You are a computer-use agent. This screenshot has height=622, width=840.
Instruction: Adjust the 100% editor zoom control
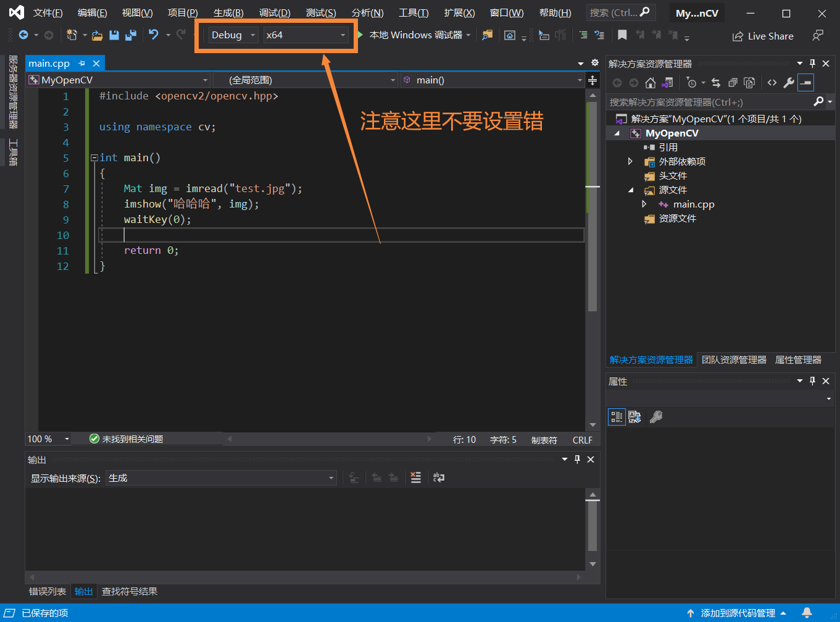click(x=48, y=439)
